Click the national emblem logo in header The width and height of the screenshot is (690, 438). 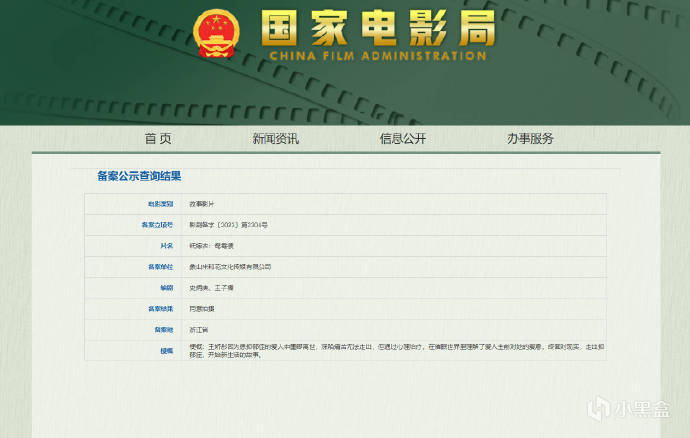pos(216,33)
